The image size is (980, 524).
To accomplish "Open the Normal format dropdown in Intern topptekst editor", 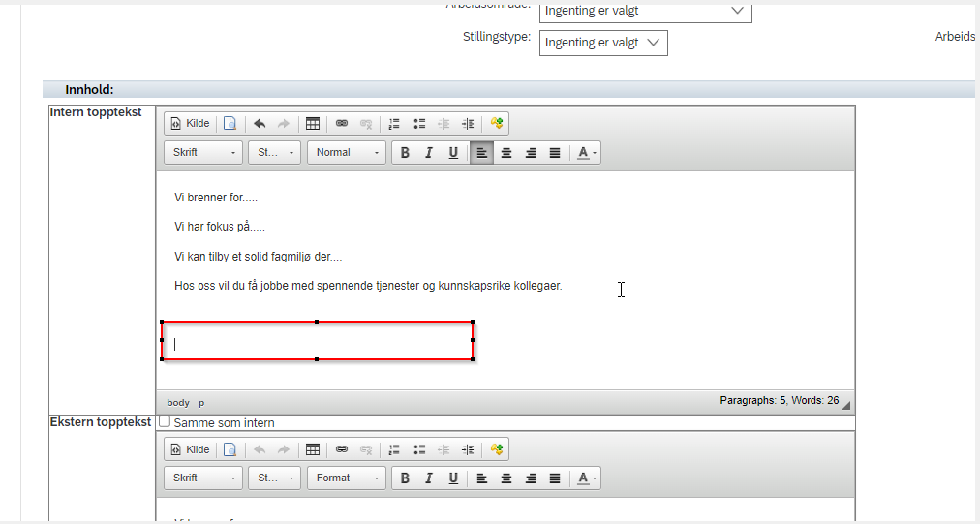I will [347, 153].
